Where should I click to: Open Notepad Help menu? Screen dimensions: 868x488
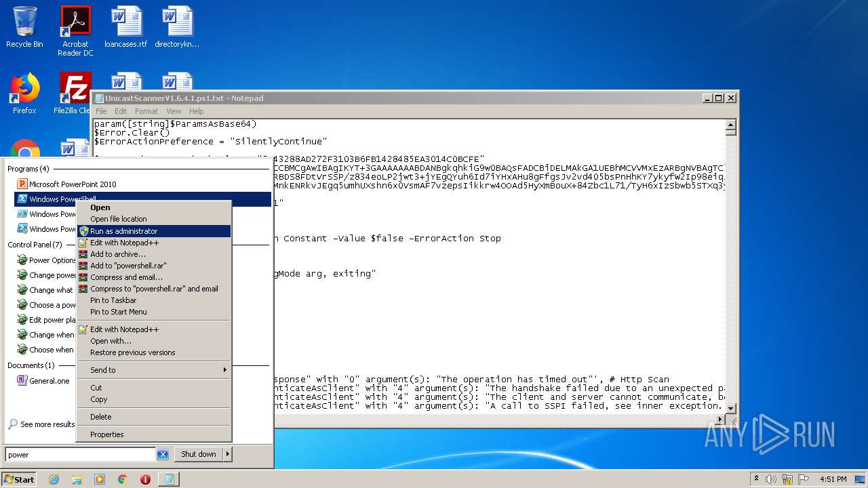(196, 111)
